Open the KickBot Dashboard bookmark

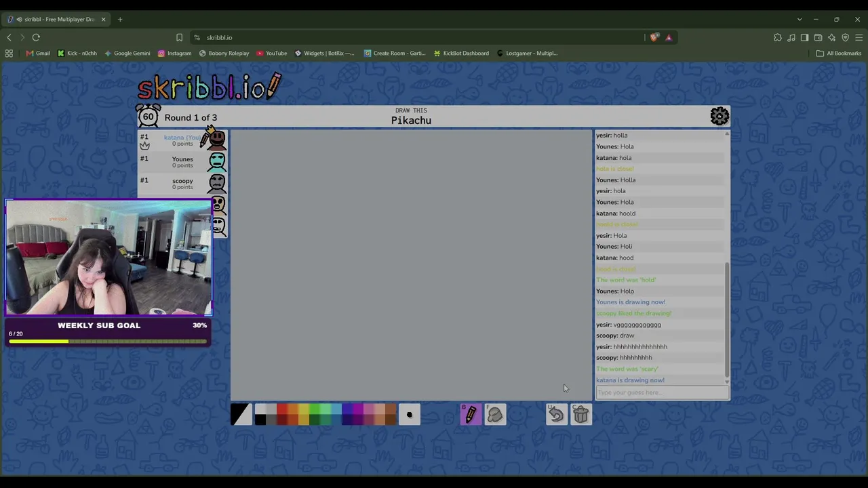point(461,53)
